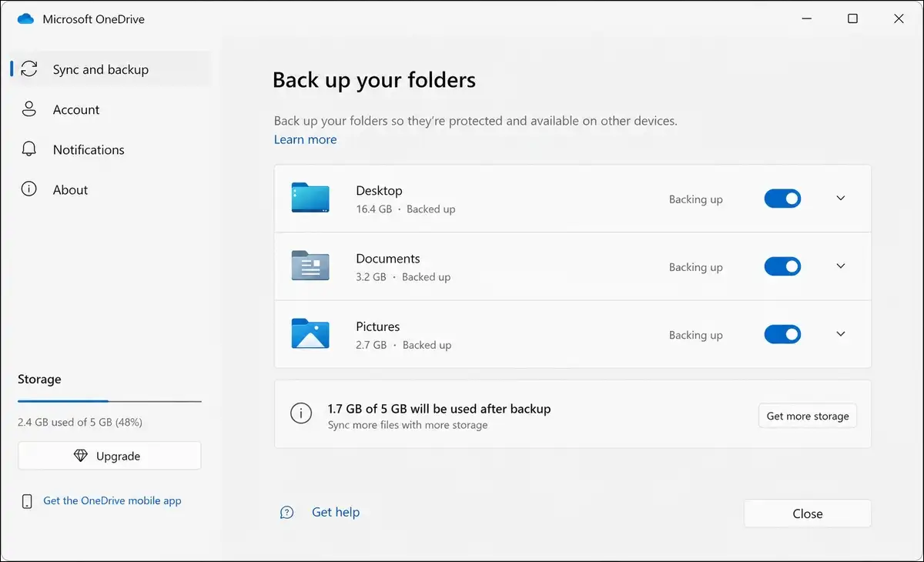Click the Get more storage button
Viewport: 924px width, 562px height.
(808, 416)
